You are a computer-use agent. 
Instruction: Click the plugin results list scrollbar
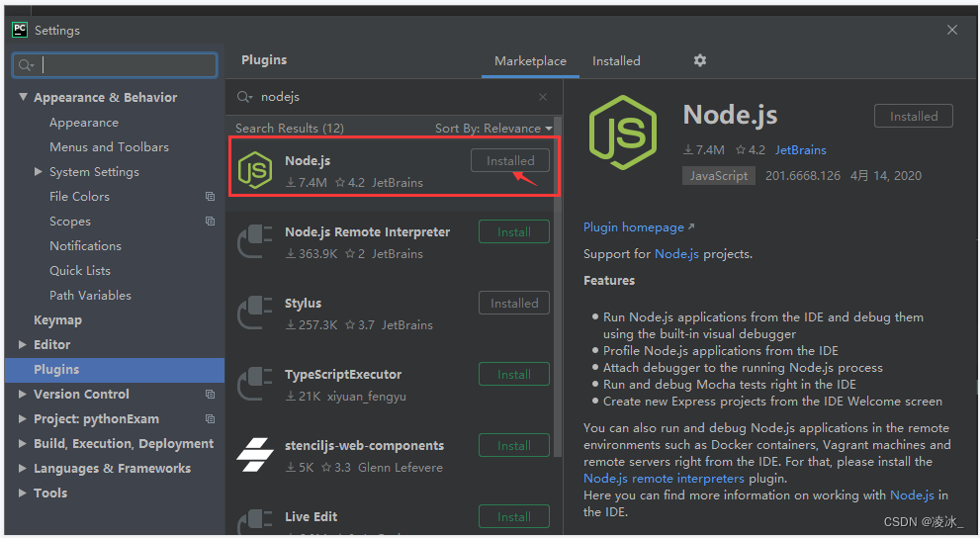[x=558, y=288]
